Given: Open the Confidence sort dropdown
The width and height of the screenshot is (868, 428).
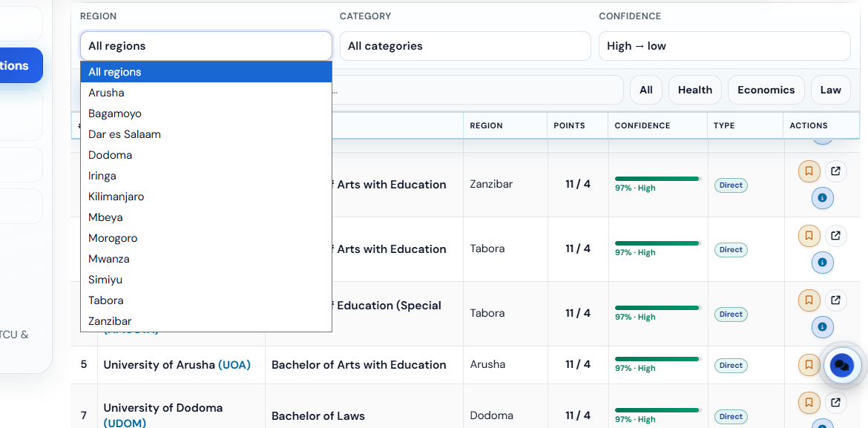Looking at the screenshot, I should point(724,46).
